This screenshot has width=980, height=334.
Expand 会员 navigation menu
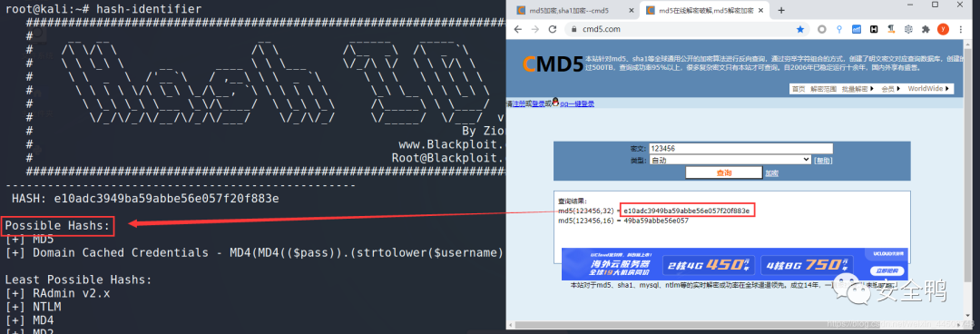pyautogui.click(x=891, y=89)
